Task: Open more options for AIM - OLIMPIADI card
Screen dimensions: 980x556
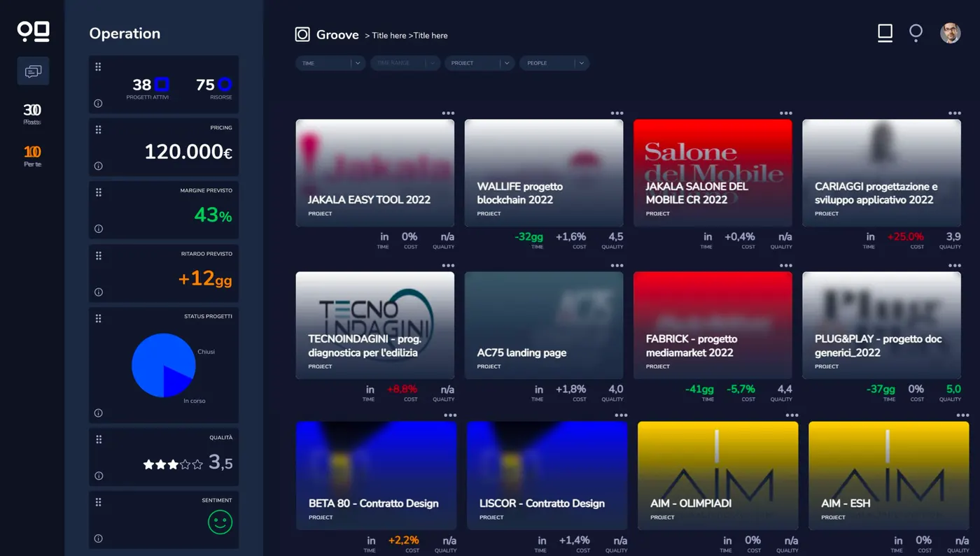Action: pos(792,415)
